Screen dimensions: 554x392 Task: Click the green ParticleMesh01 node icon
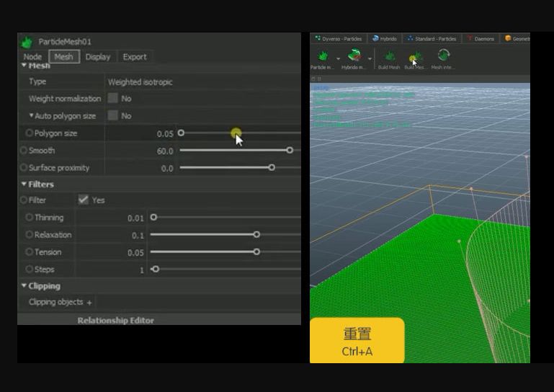tap(27, 42)
